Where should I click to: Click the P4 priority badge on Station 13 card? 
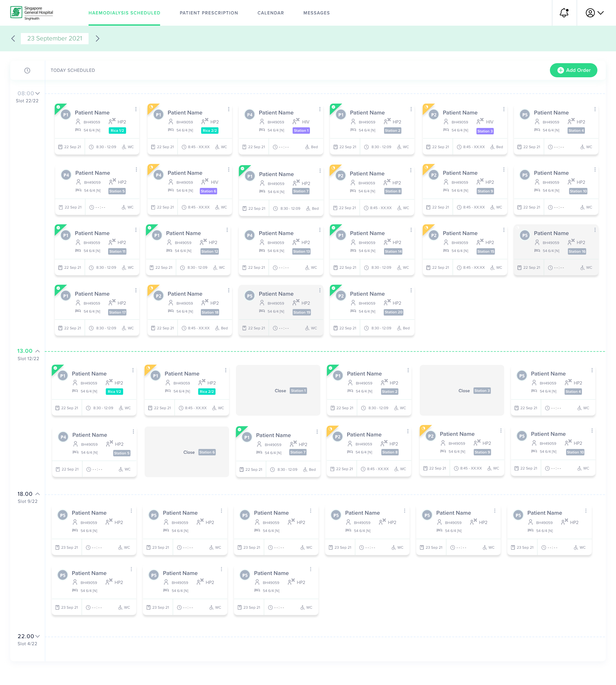tap(249, 235)
